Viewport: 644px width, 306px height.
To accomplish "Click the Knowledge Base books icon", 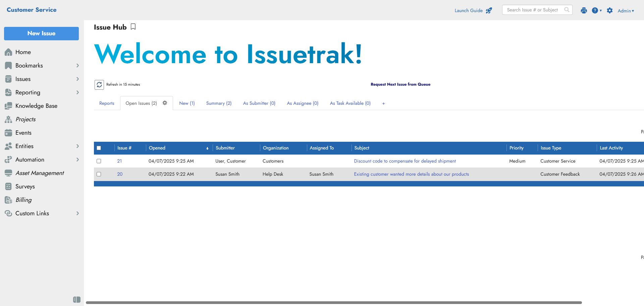I will (8, 106).
